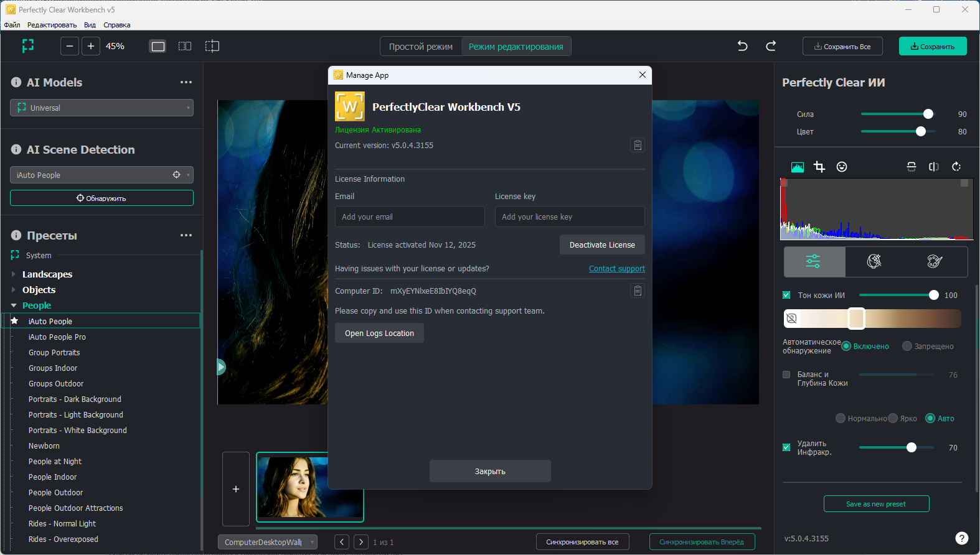Open the Справка menu
The image size is (980, 555).
point(116,25)
